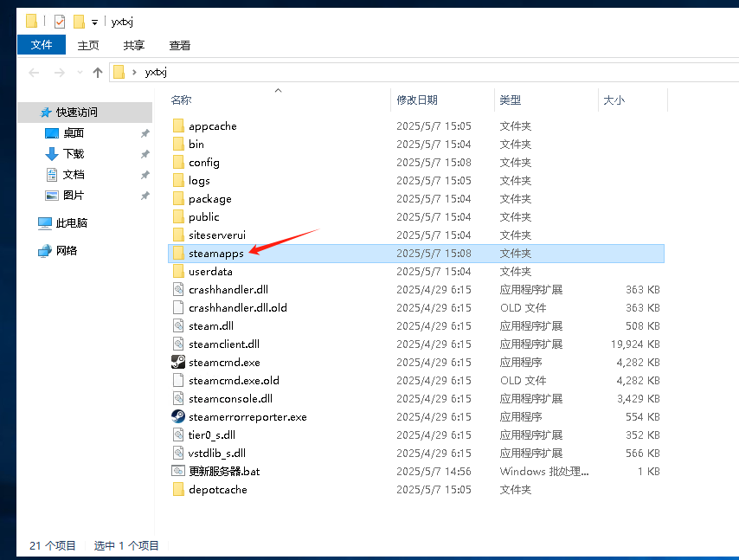The width and height of the screenshot is (739, 560).
Task: Click the bin folder icon
Action: 178,144
